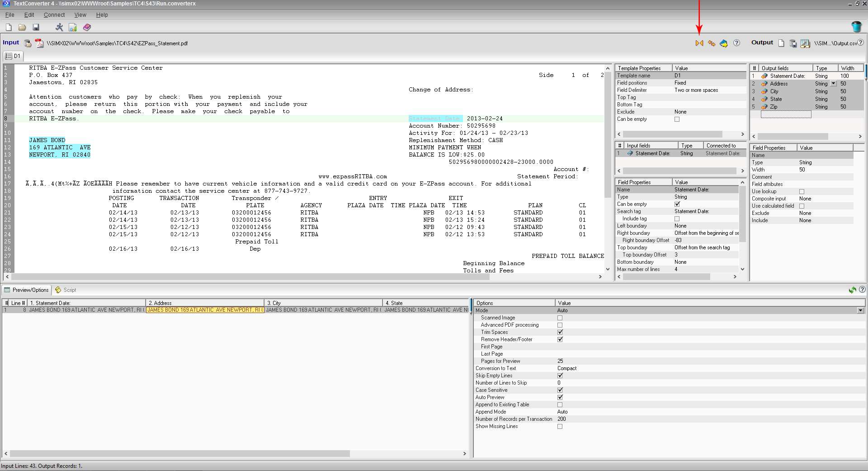Viewport: 868px width, 471px height.
Task: Enable Use calculated field checkbox
Action: (802, 206)
